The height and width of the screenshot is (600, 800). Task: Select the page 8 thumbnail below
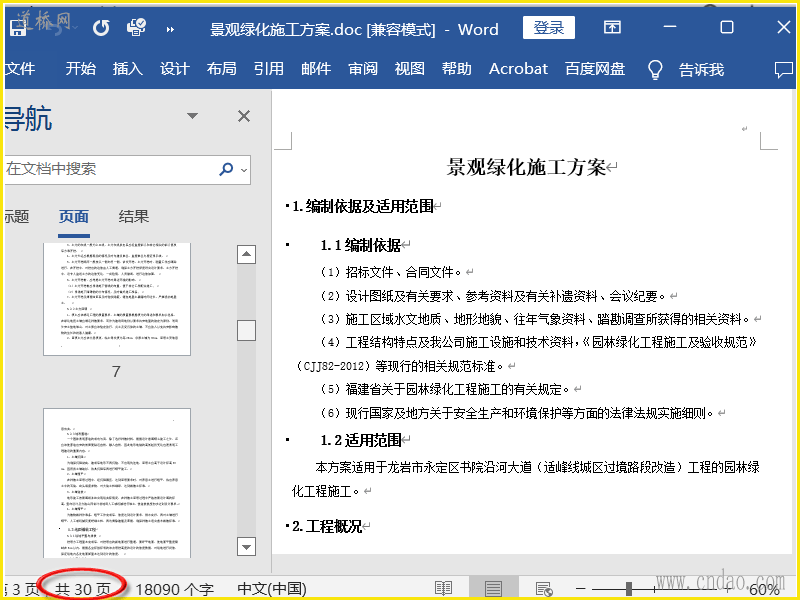coord(117,483)
